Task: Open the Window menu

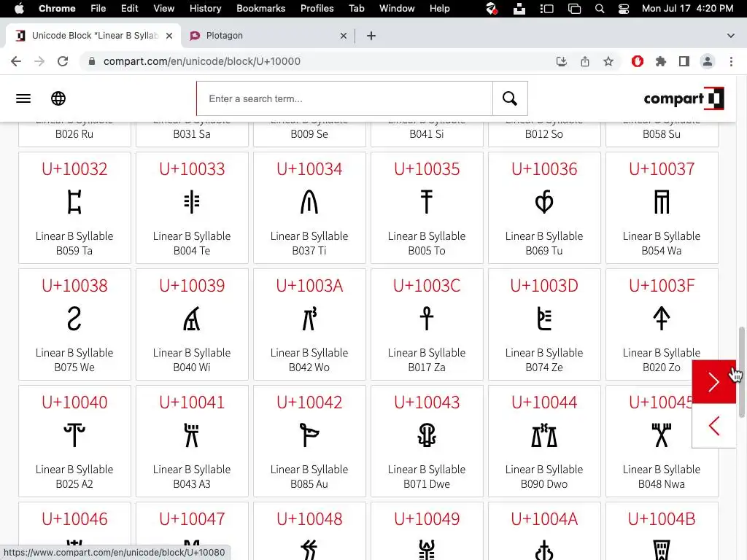Action: coord(397,8)
